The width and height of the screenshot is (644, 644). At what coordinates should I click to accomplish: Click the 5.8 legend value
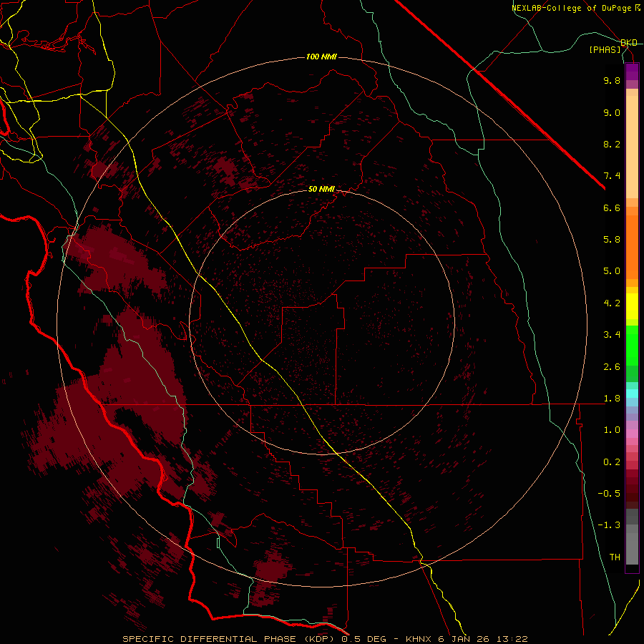click(x=612, y=240)
